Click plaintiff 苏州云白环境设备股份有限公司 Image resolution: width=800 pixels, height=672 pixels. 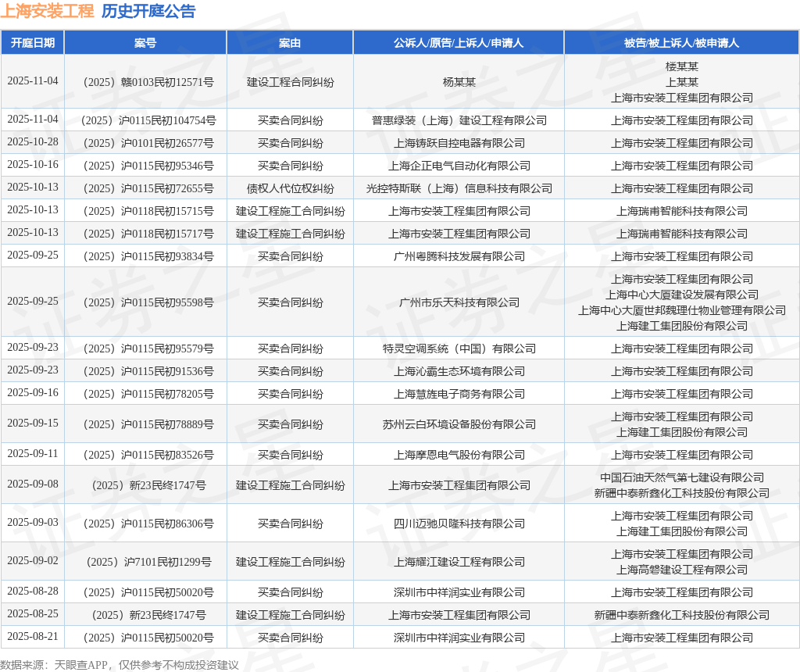(x=459, y=424)
